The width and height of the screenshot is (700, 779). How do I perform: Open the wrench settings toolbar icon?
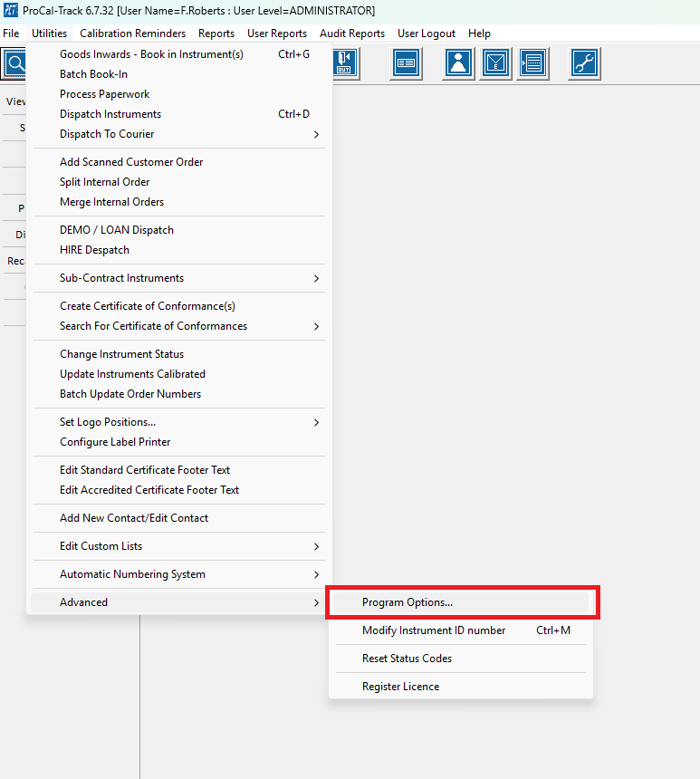[x=584, y=63]
